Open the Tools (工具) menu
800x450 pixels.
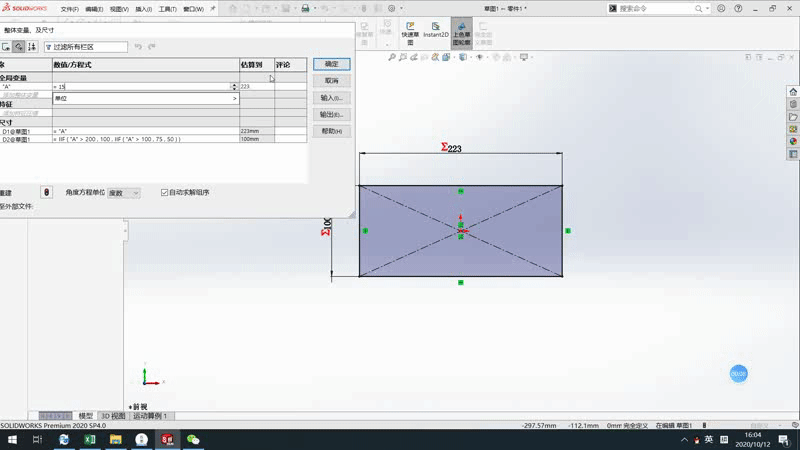coord(167,9)
